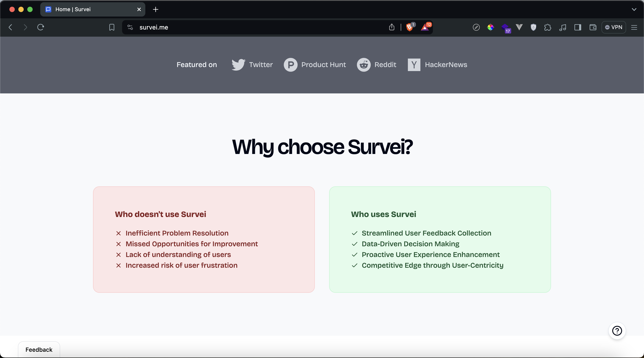
Task: Bookmark this page with the bookmark icon
Action: tap(112, 27)
